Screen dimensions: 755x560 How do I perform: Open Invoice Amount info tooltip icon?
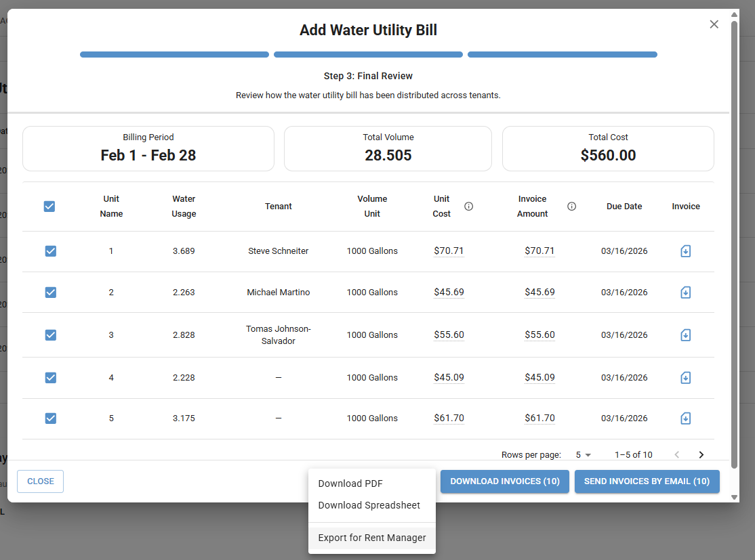pos(571,207)
